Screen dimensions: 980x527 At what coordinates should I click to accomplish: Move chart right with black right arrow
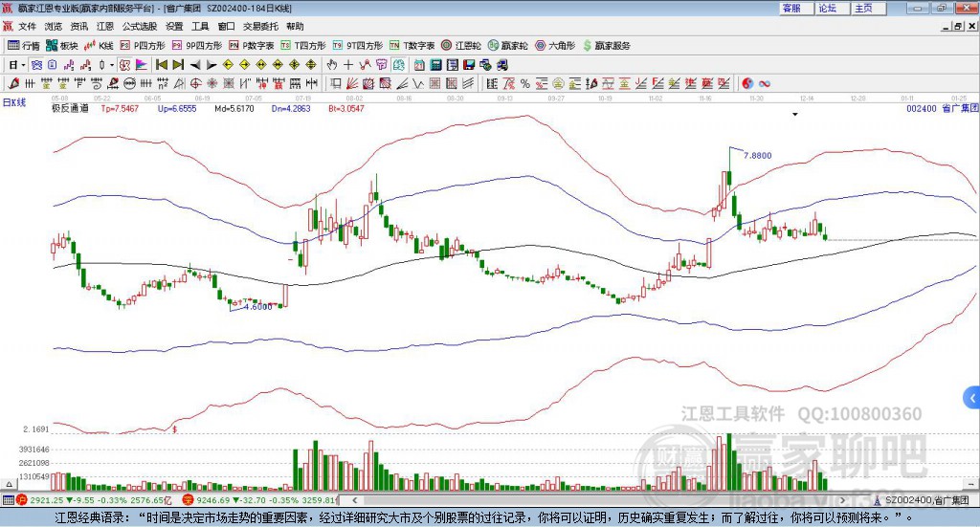(x=212, y=64)
